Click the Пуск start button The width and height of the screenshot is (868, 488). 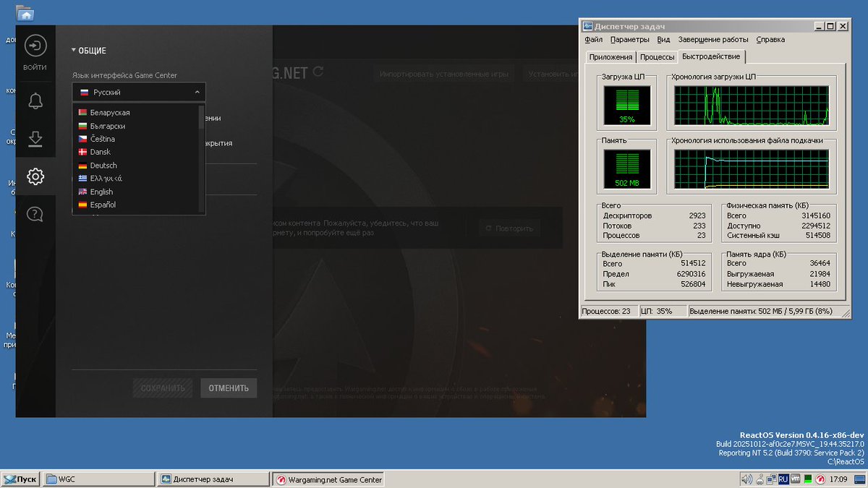click(x=20, y=479)
